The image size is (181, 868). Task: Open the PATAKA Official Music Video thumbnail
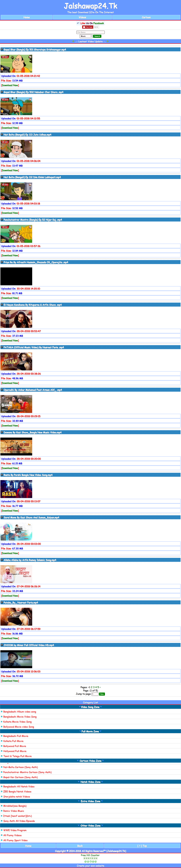click(x=16, y=361)
